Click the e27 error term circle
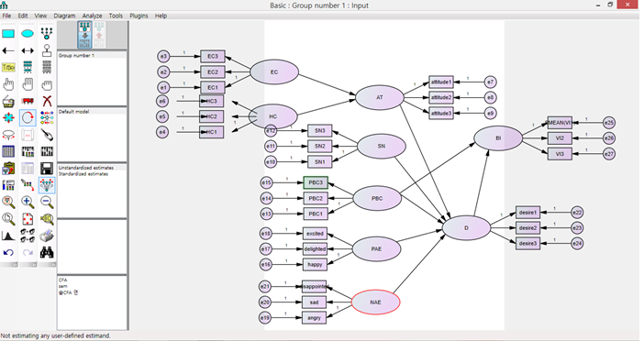 click(x=609, y=154)
